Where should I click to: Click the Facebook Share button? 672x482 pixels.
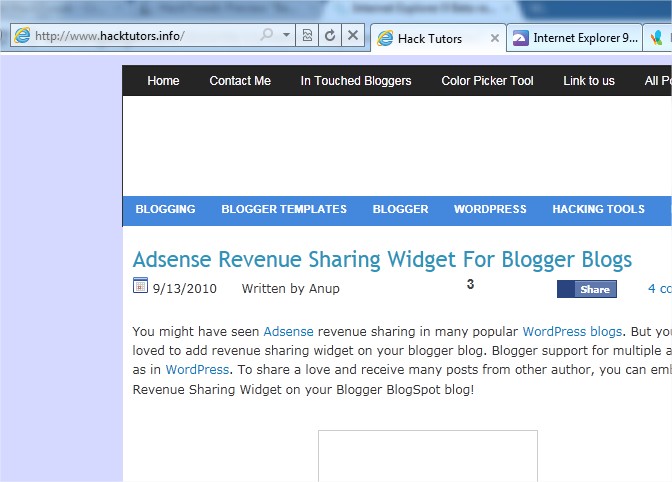tap(587, 289)
